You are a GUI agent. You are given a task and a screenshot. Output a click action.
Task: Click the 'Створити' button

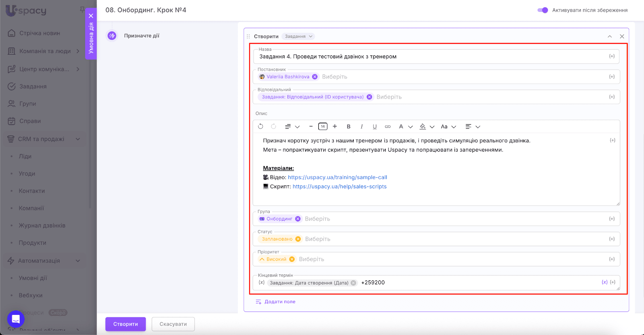[126, 324]
